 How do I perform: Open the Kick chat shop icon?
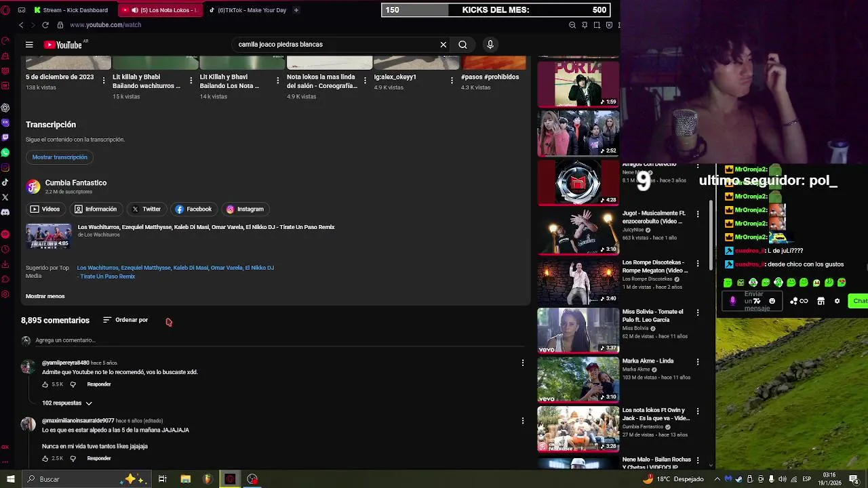point(821,301)
